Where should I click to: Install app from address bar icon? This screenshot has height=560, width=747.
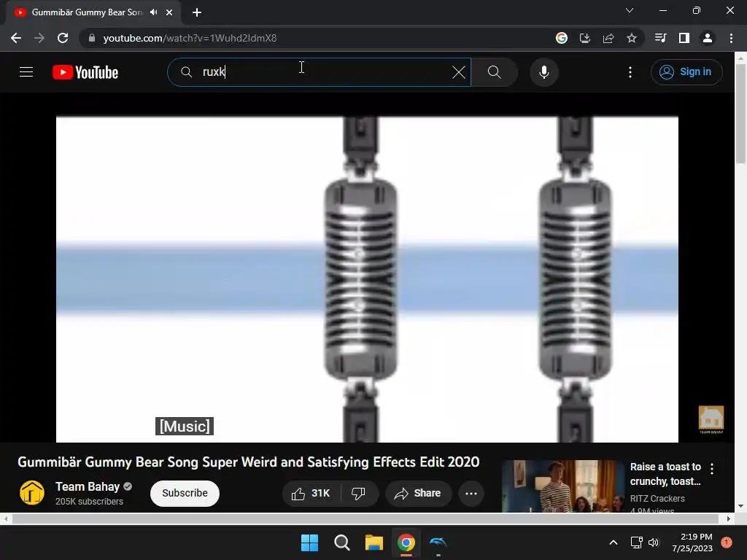point(585,38)
